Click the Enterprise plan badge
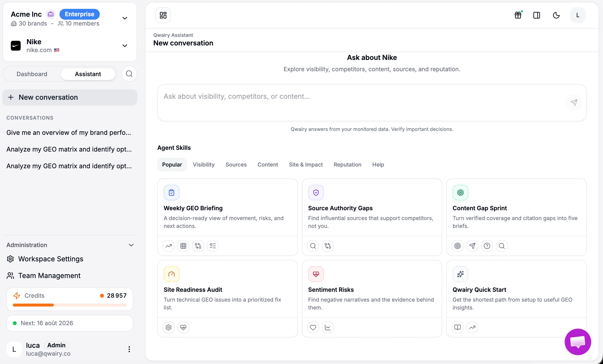 (80, 14)
